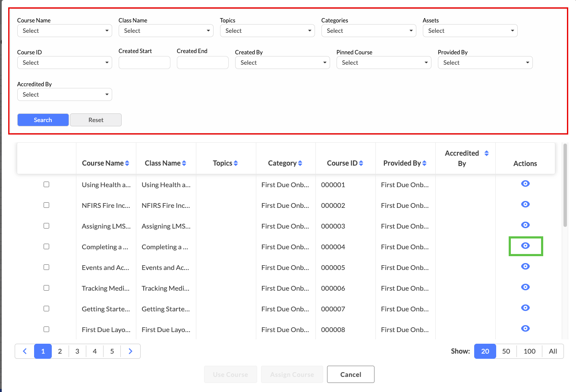Go to next page arrow

pos(130,351)
